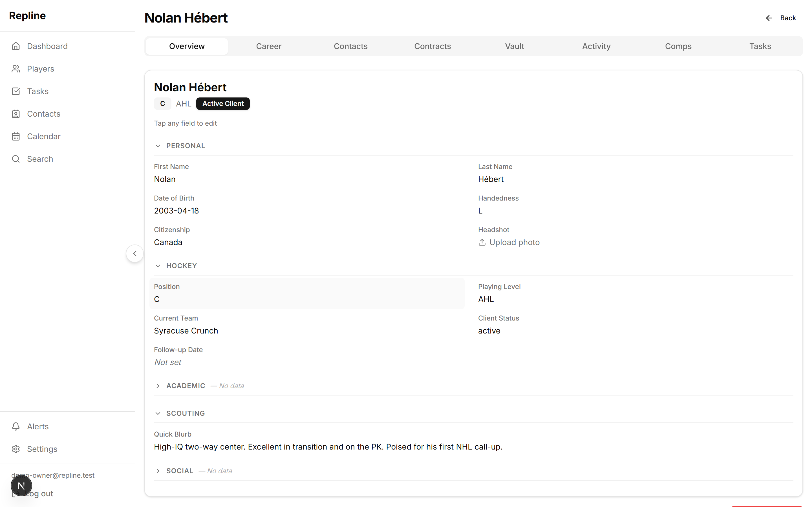Open the Dashboard from the sidebar
Screen dimensions: 812x507
[x=47, y=46]
